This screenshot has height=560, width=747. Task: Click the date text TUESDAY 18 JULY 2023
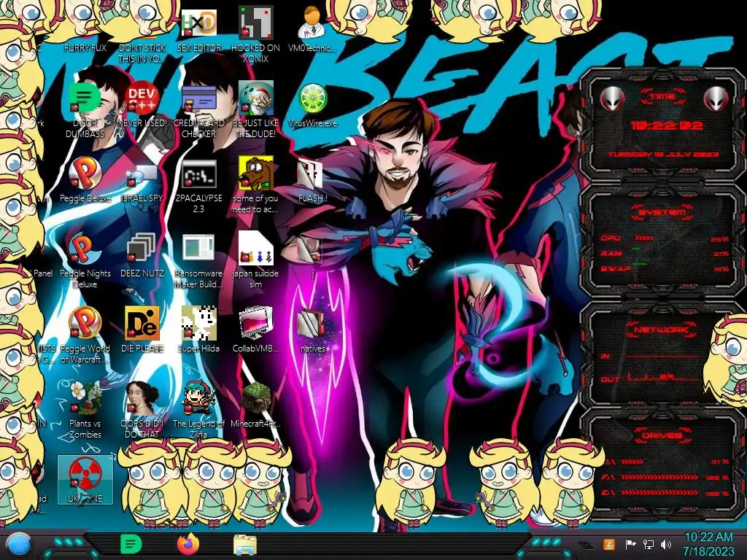click(x=664, y=155)
